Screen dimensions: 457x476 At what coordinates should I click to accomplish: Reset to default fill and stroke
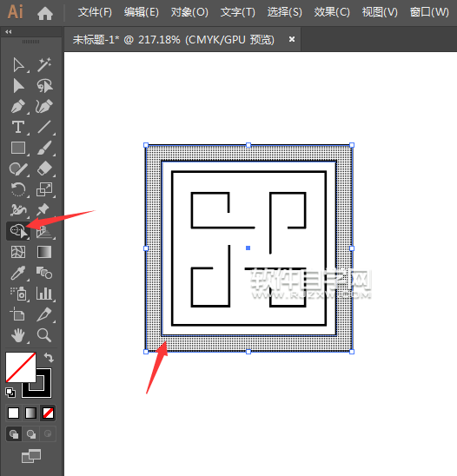tap(10, 393)
